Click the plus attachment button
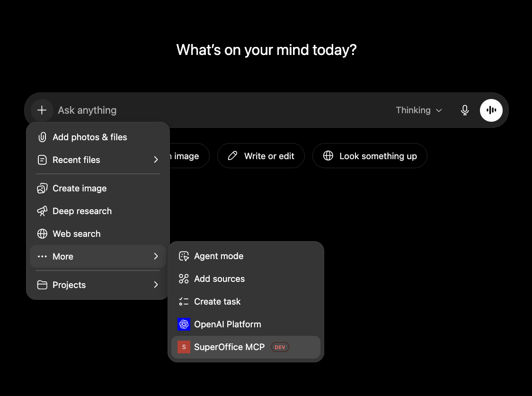The height and width of the screenshot is (396, 532). tap(42, 110)
